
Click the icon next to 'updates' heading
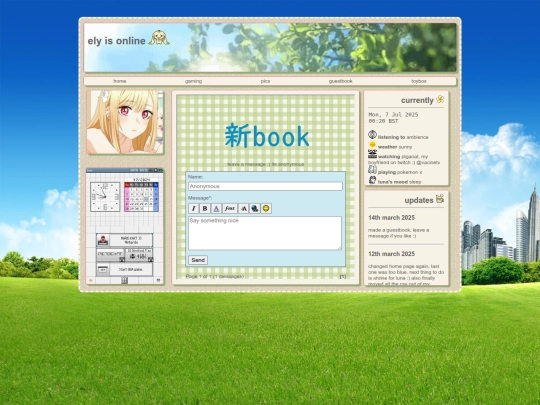click(440, 199)
